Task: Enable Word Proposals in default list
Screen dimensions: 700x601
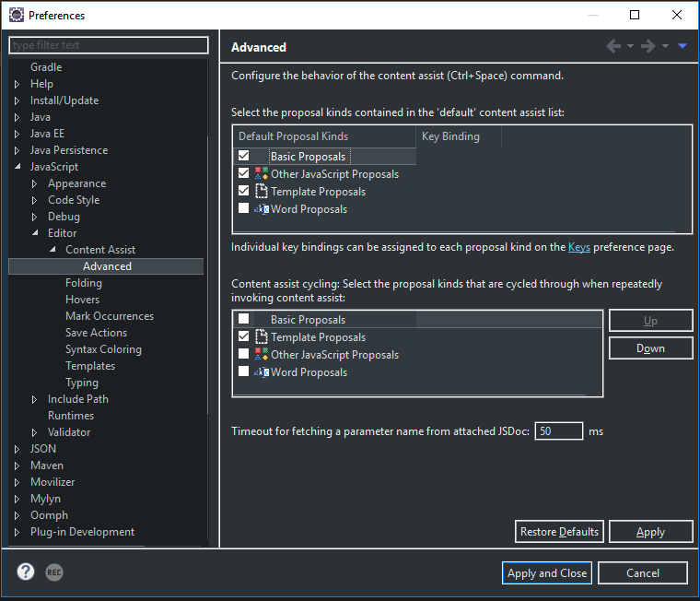Action: pyautogui.click(x=244, y=208)
